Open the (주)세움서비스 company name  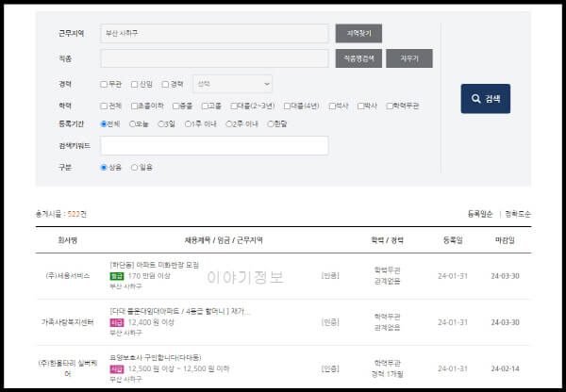(68, 276)
